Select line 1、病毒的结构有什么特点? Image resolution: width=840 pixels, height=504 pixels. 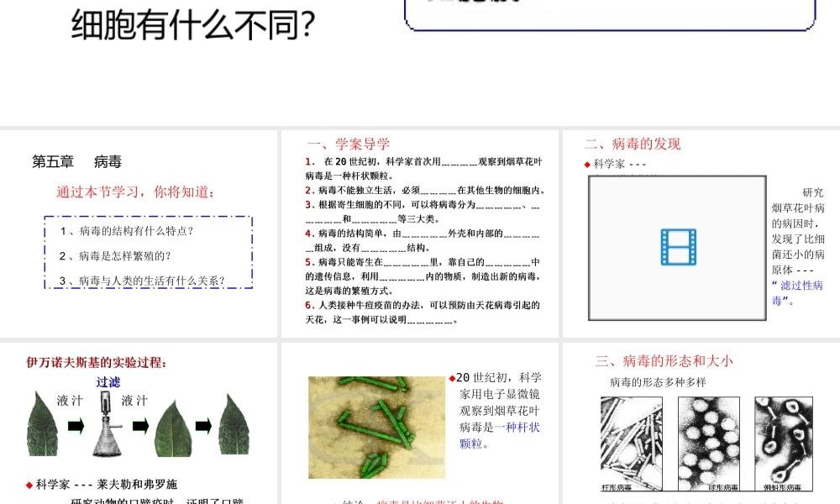(x=127, y=231)
